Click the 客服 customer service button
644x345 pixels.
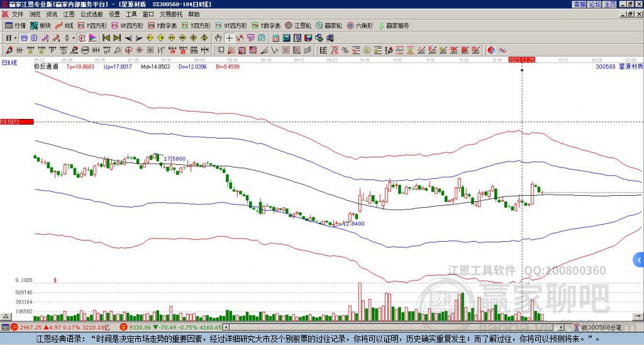pyautogui.click(x=579, y=4)
